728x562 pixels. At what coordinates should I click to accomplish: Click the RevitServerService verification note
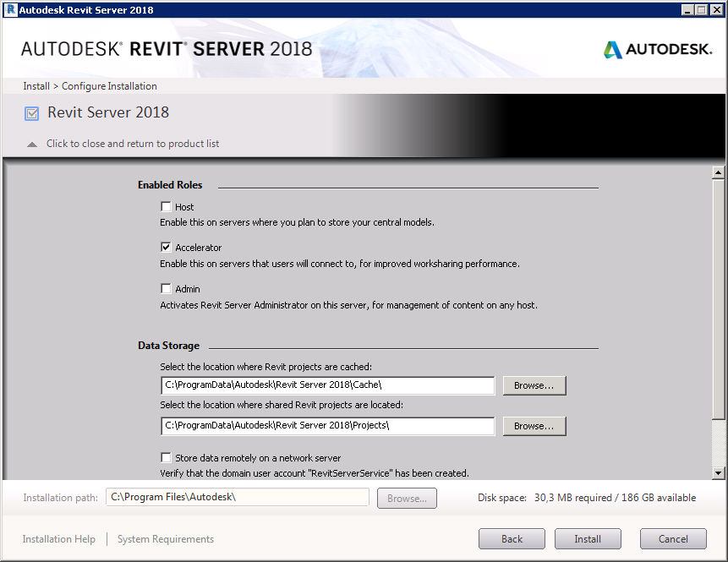315,473
